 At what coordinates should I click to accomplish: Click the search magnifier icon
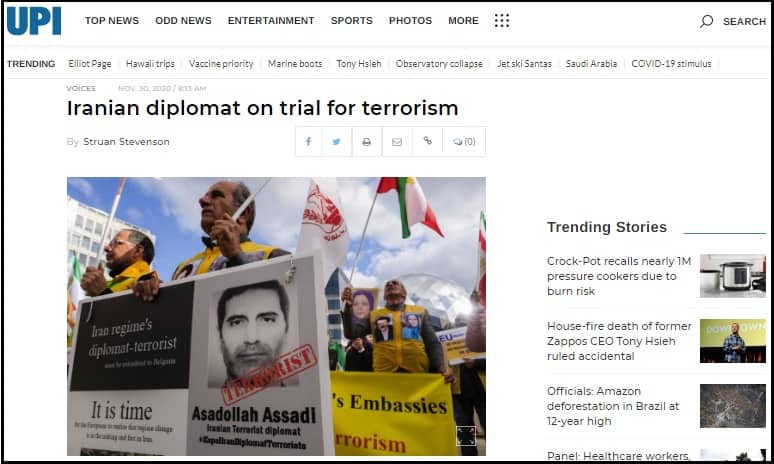[x=706, y=21]
